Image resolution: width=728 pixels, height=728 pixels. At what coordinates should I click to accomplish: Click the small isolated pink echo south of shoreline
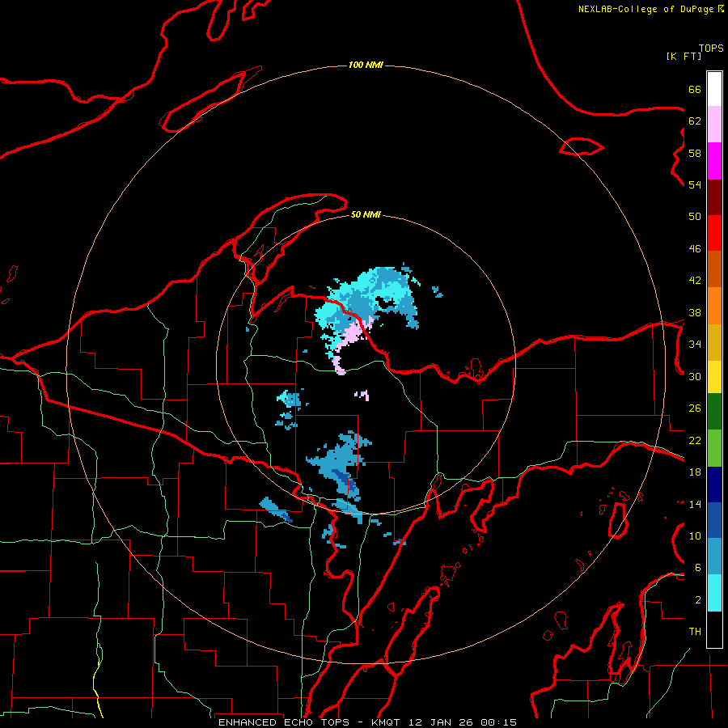pyautogui.click(x=362, y=395)
